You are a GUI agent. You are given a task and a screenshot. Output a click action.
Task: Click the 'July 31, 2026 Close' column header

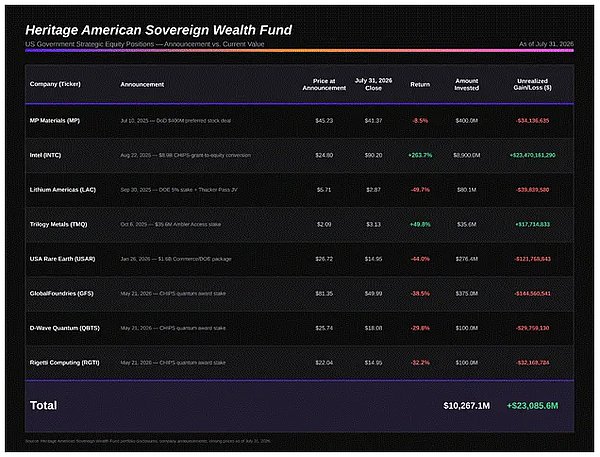(373, 84)
